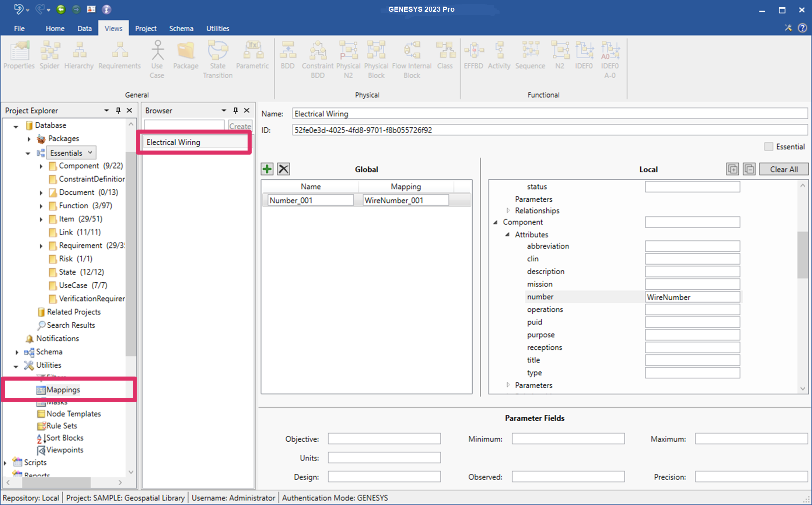Image resolution: width=812 pixels, height=505 pixels.
Task: Select Electrical Wiring in Browser list
Action: tap(195, 142)
